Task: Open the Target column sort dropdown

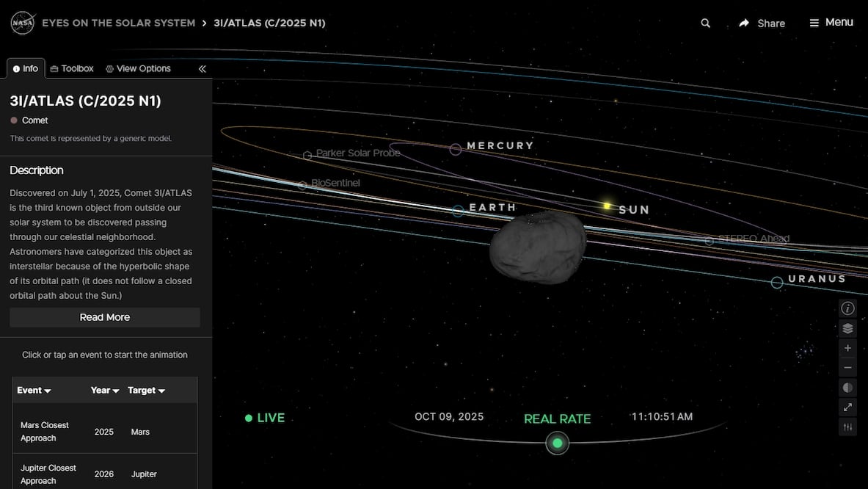Action: tap(145, 390)
